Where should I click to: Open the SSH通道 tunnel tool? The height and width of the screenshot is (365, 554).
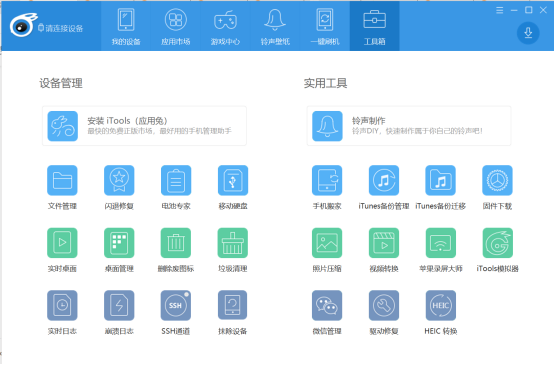(x=176, y=305)
